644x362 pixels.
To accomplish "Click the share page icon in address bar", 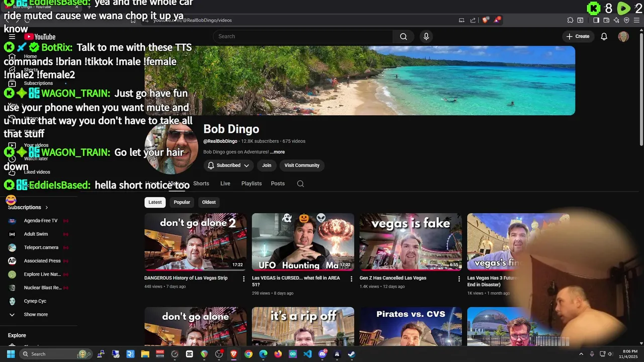I will coord(473,20).
